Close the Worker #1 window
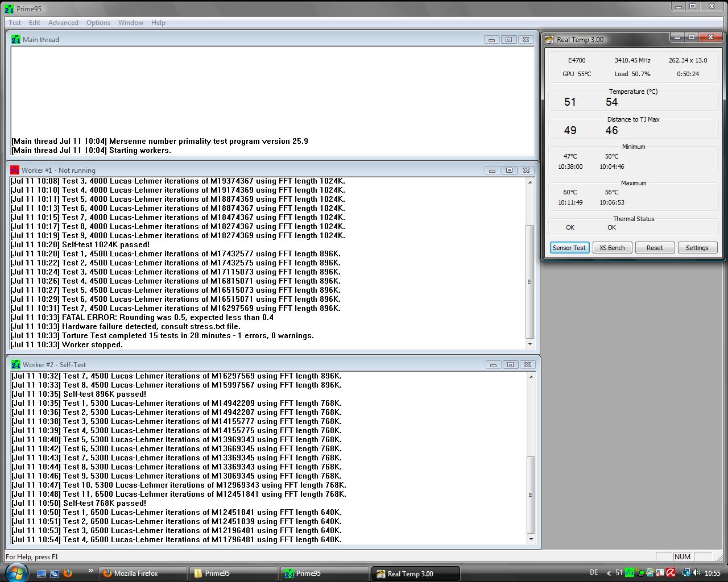Viewport: 728px width, 582px height. point(526,171)
